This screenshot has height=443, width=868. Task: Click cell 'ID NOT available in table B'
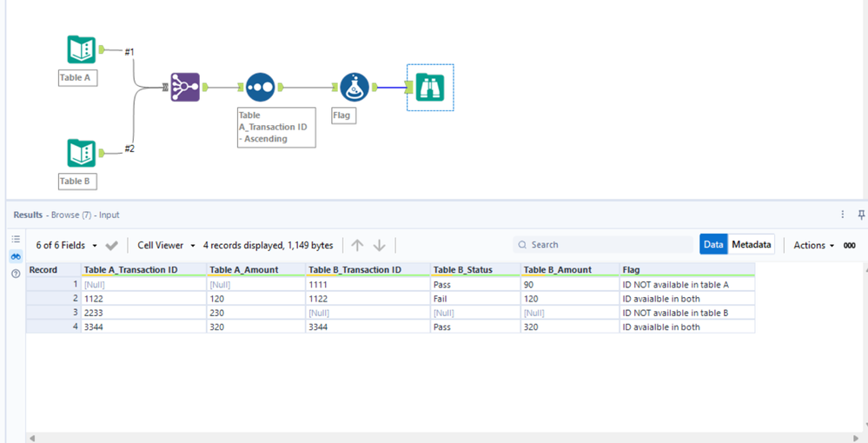tap(687, 313)
